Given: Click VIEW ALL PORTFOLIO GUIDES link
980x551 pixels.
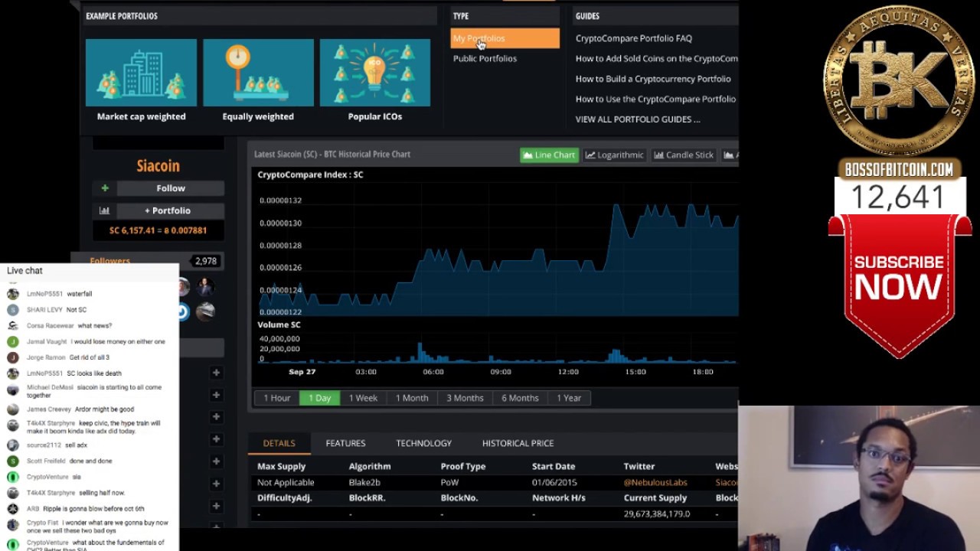Looking at the screenshot, I should (638, 119).
